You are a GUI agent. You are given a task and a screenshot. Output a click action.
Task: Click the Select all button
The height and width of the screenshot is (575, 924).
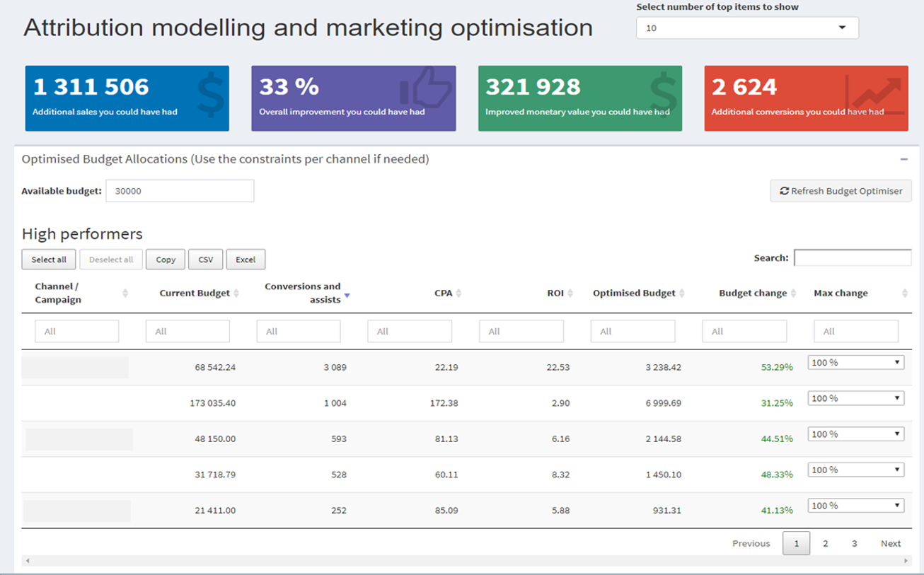[49, 260]
